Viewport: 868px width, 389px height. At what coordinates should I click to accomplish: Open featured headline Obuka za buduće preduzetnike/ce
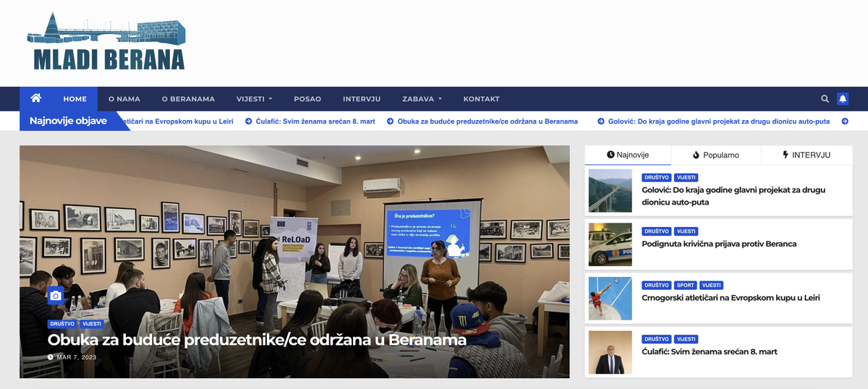pyautogui.click(x=257, y=340)
